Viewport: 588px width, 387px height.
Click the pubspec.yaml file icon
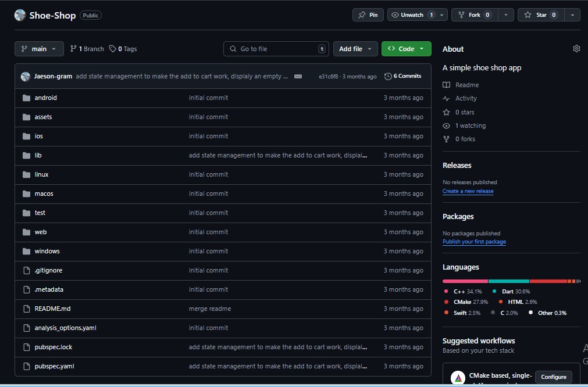click(26, 367)
